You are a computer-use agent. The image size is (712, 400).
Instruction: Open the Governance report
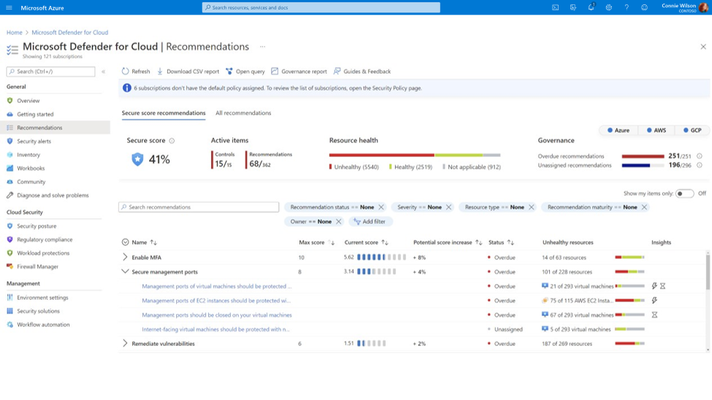(x=299, y=71)
